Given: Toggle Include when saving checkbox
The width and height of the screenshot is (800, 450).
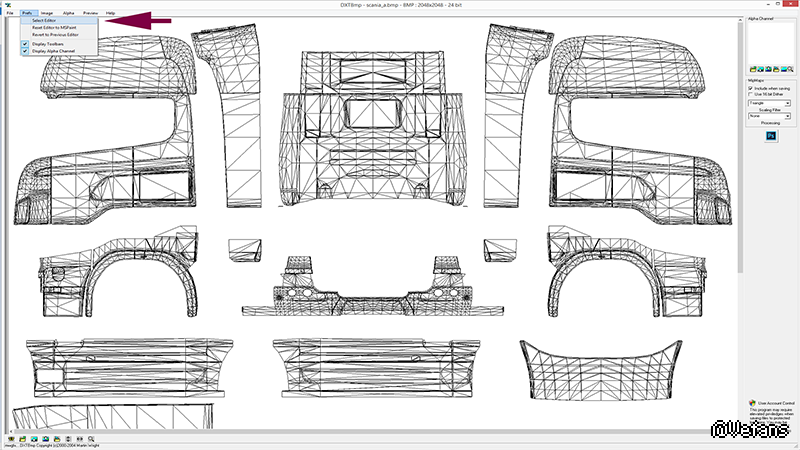Looking at the screenshot, I should (751, 88).
